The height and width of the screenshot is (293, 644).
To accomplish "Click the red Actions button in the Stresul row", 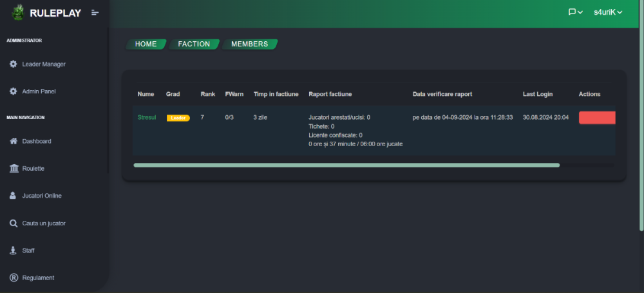I will (597, 118).
